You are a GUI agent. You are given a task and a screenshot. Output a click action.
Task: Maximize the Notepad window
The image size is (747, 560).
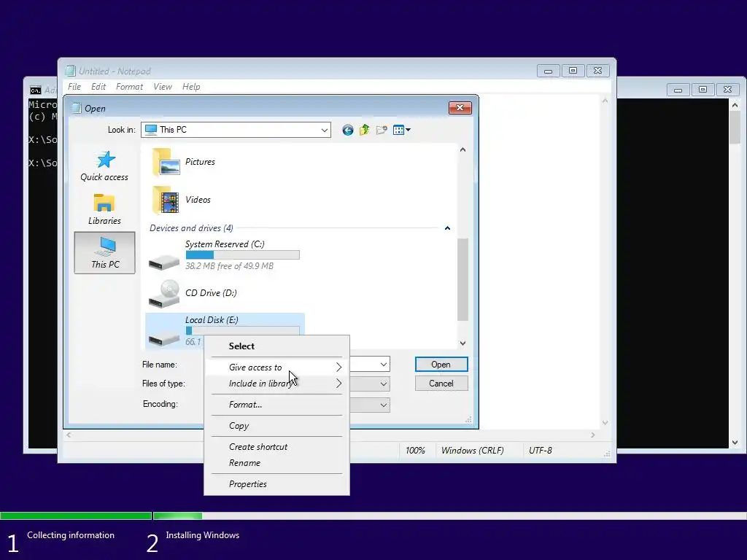[x=573, y=71]
